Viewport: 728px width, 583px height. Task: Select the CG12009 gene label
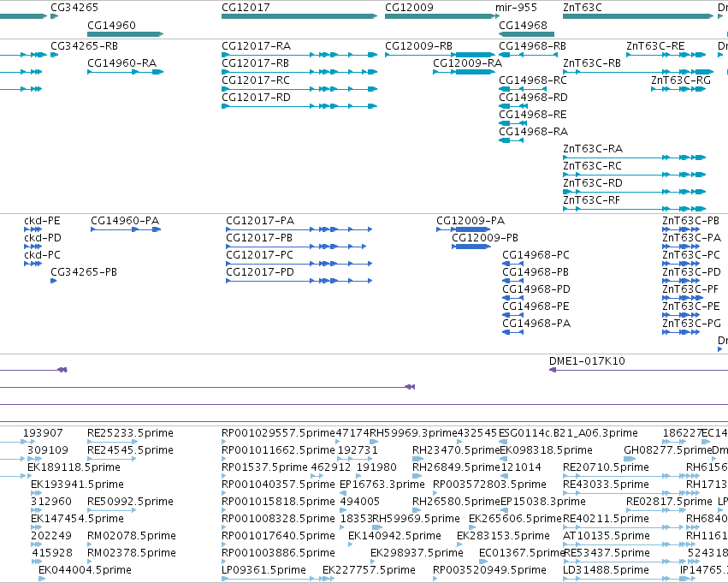pyautogui.click(x=409, y=8)
